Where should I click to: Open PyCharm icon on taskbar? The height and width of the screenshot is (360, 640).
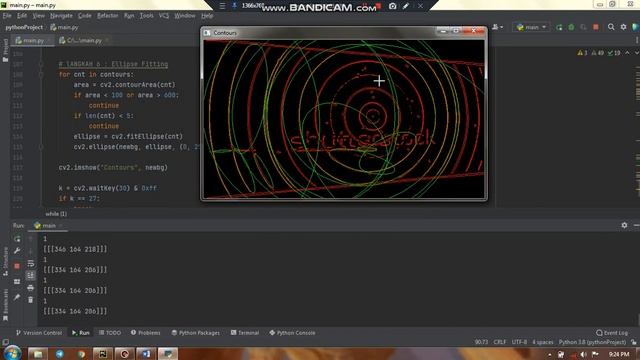[x=102, y=353]
